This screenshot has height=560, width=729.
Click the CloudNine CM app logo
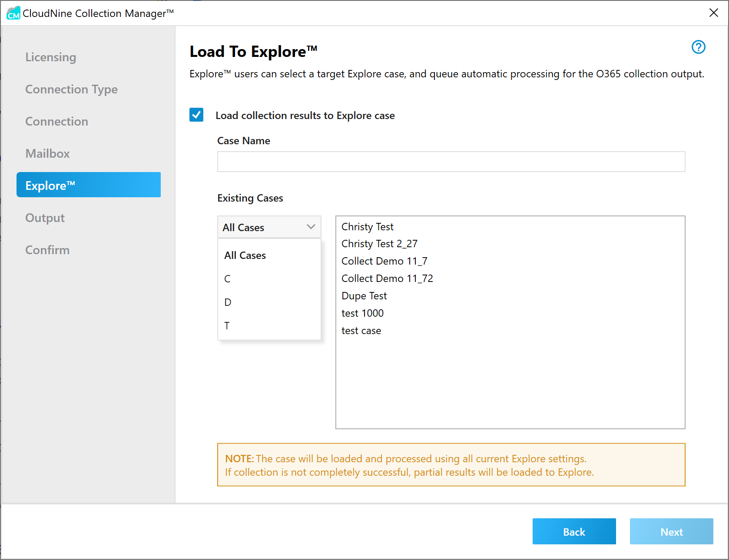click(13, 13)
